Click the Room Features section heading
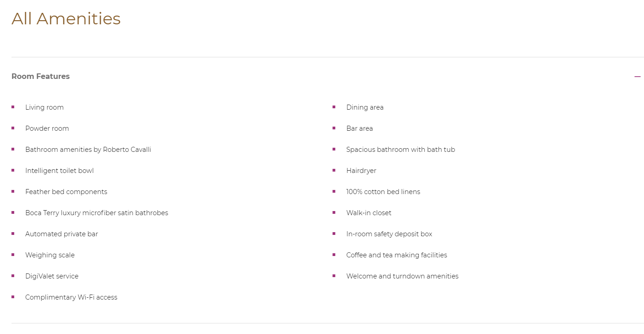The height and width of the screenshot is (334, 644). (x=40, y=76)
